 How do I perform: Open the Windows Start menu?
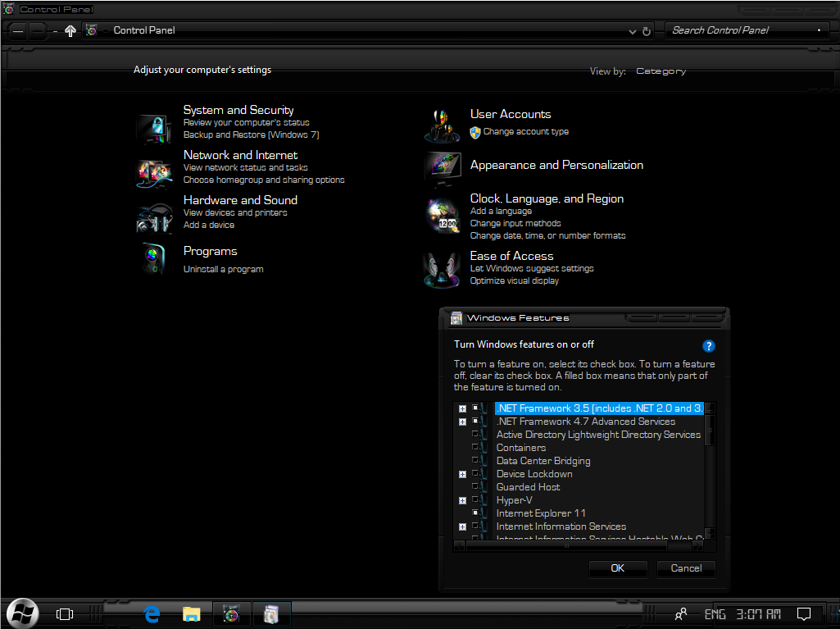(22, 613)
